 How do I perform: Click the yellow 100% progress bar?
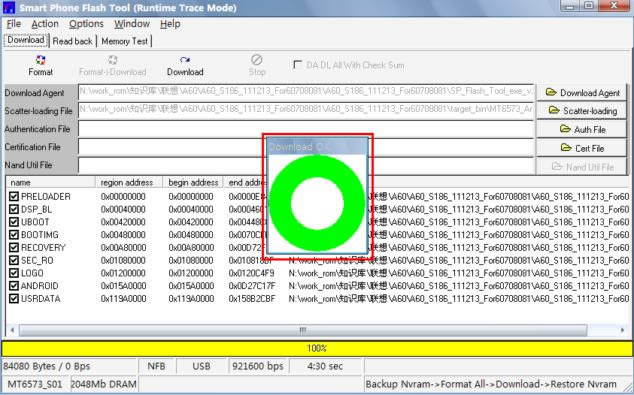(317, 348)
